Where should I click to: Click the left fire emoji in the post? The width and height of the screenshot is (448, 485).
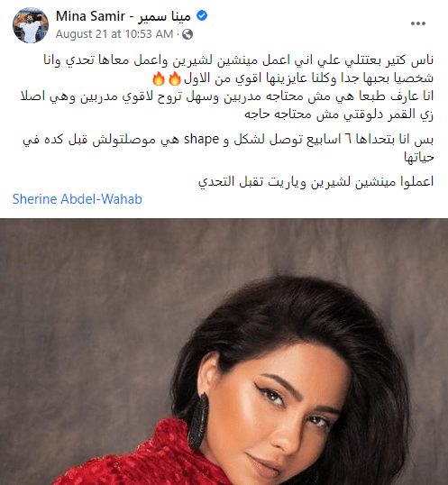(159, 78)
